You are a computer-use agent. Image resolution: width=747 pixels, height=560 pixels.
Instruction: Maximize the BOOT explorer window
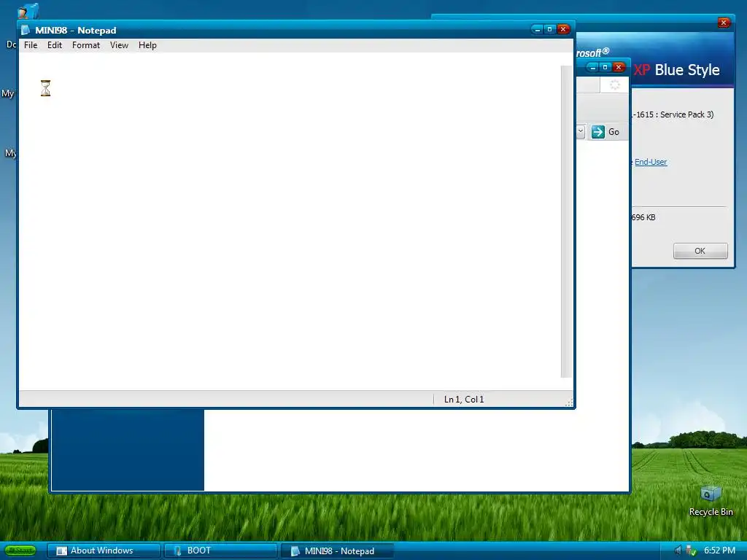(x=605, y=67)
